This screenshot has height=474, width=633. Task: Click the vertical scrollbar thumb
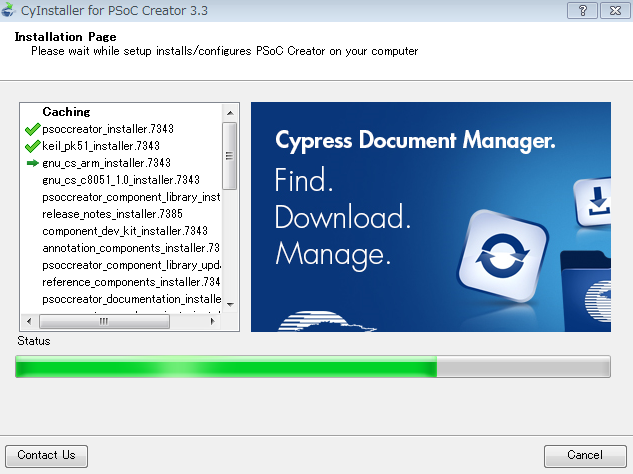[230, 156]
